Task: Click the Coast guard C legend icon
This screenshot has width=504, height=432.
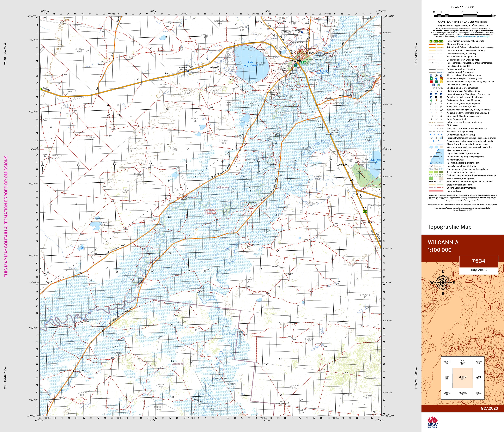Action: pos(439,85)
